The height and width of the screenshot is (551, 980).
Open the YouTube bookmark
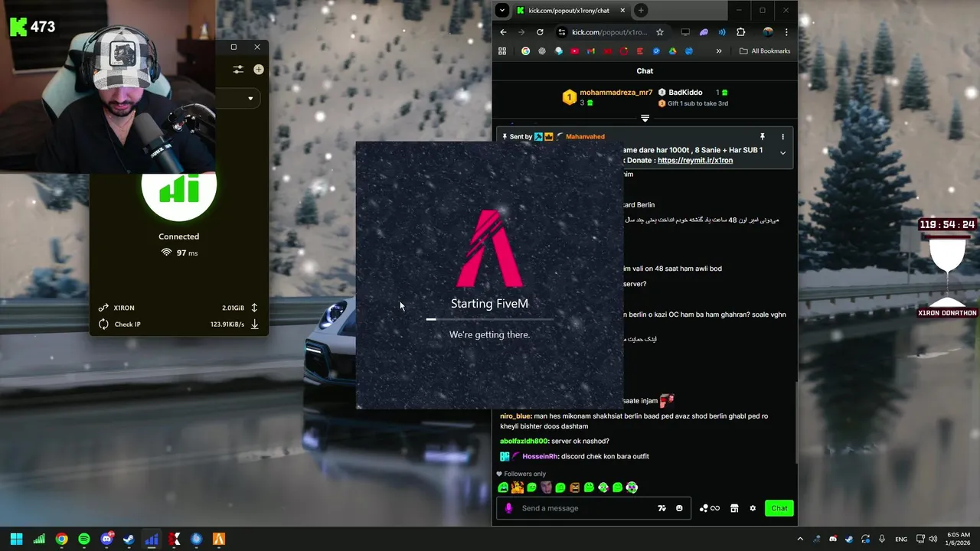574,51
